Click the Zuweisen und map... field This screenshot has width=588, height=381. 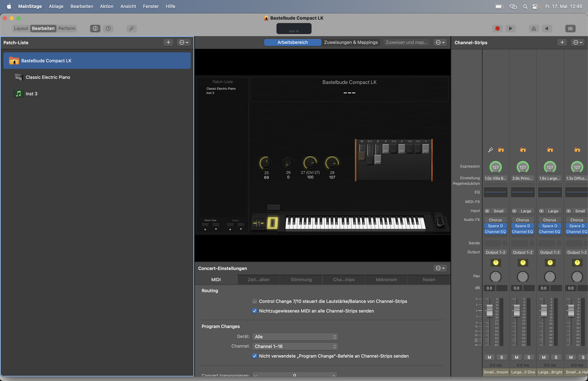407,42
